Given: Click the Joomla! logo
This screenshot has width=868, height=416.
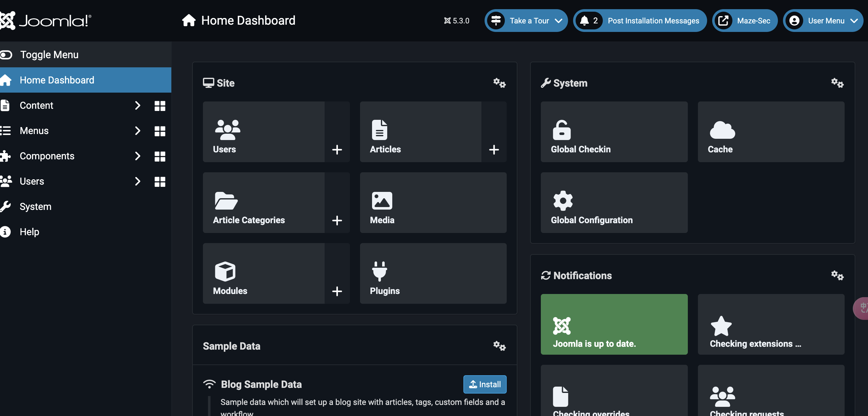Looking at the screenshot, I should [46, 21].
